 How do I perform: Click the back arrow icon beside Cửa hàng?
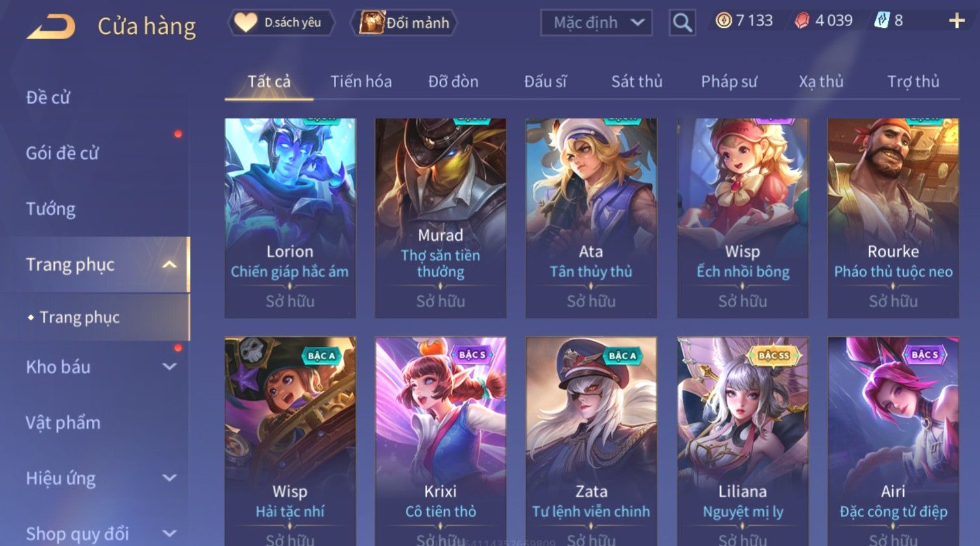click(x=51, y=26)
